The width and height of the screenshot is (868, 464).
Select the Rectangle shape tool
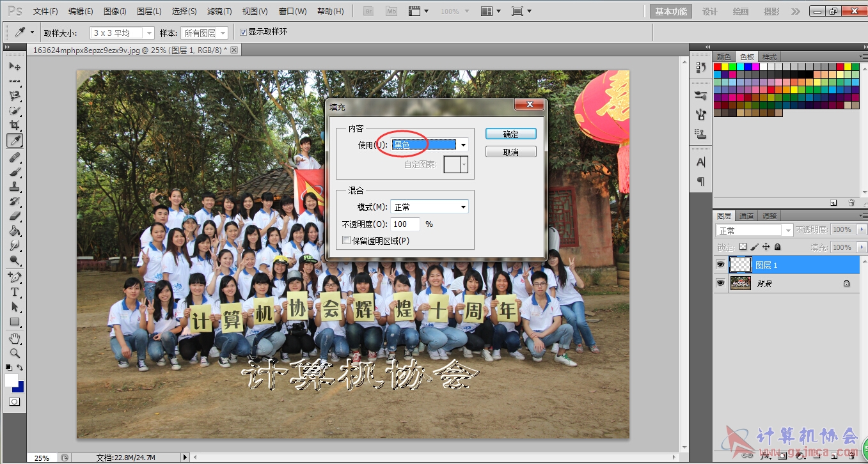[x=15, y=321]
